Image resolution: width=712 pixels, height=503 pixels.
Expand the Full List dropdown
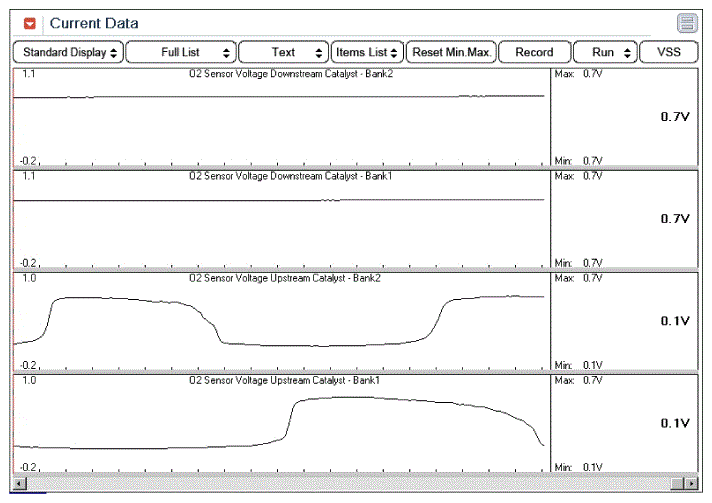click(181, 52)
